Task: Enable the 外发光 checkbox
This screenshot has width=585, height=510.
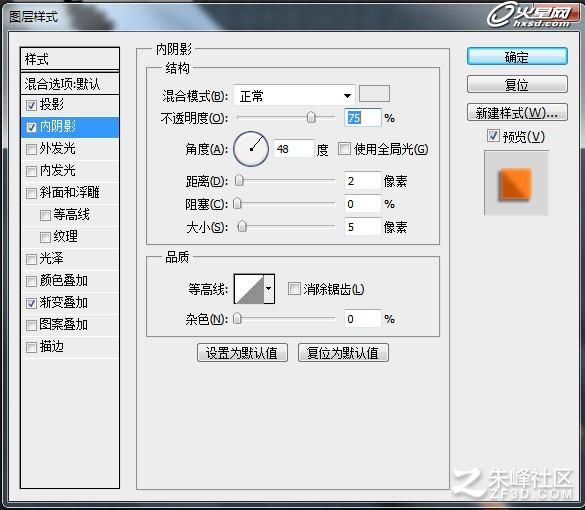Action: 31,149
